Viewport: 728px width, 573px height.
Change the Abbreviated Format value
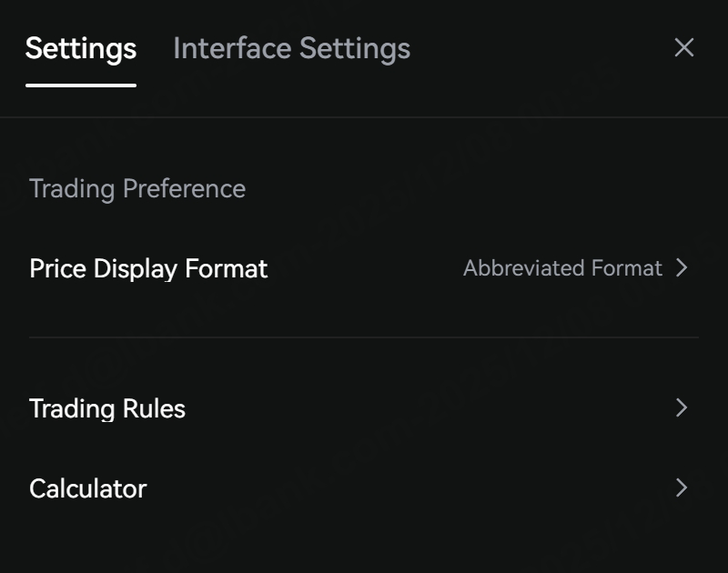click(x=562, y=268)
